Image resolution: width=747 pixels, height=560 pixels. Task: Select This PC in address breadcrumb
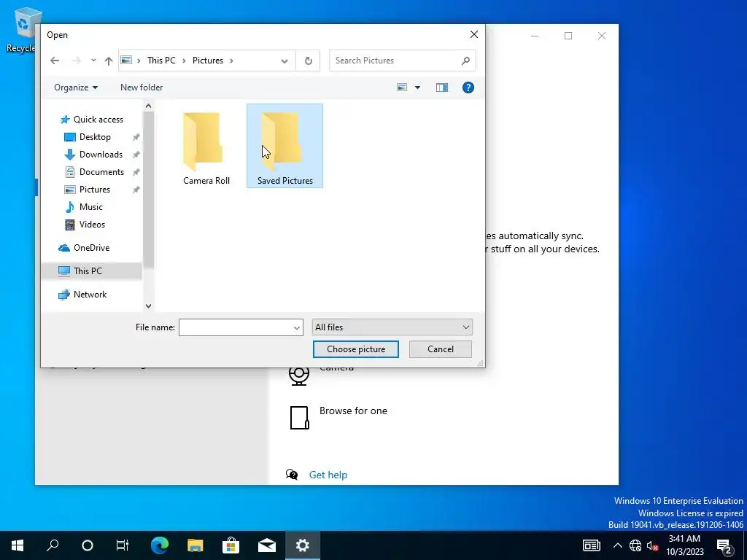[x=161, y=61]
